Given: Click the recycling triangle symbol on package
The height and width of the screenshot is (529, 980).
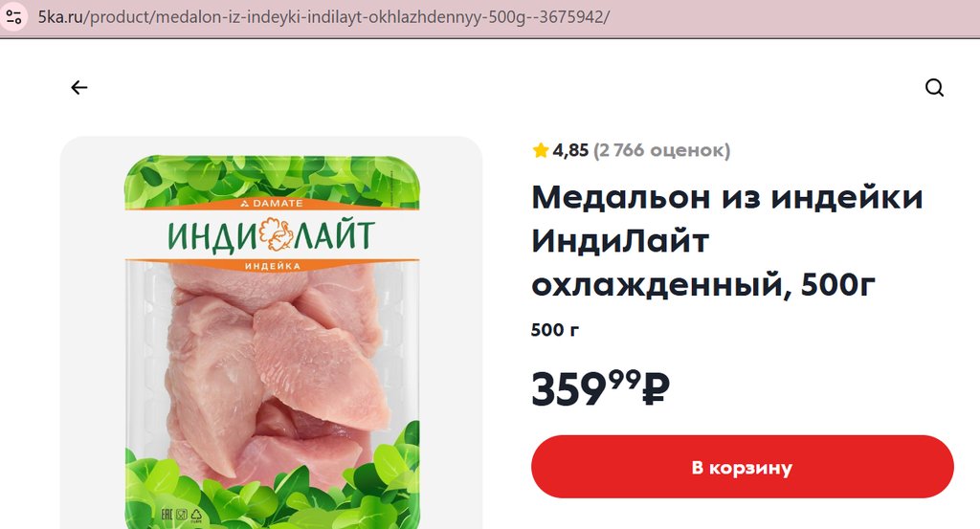Looking at the screenshot, I should [196, 516].
